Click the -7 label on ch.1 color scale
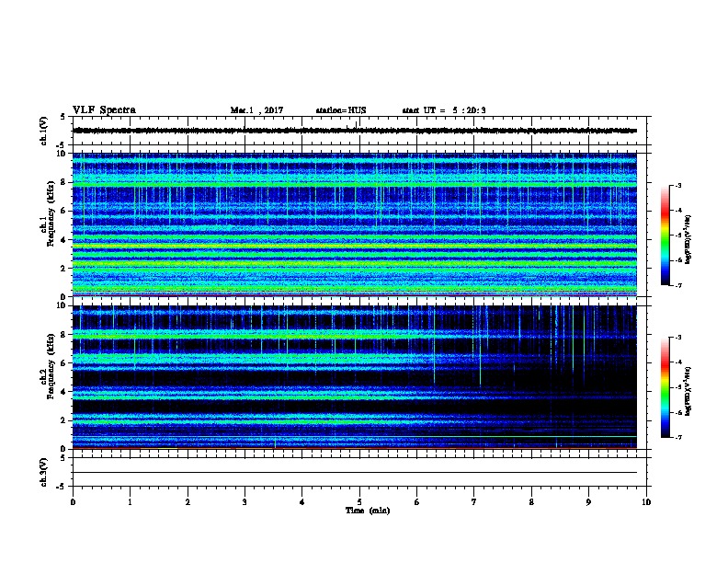The image size is (728, 563). (678, 285)
